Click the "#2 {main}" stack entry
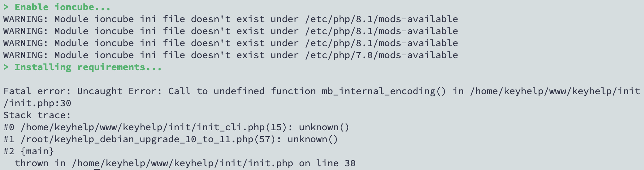Image resolution: width=644 pixels, height=170 pixels. (28, 151)
